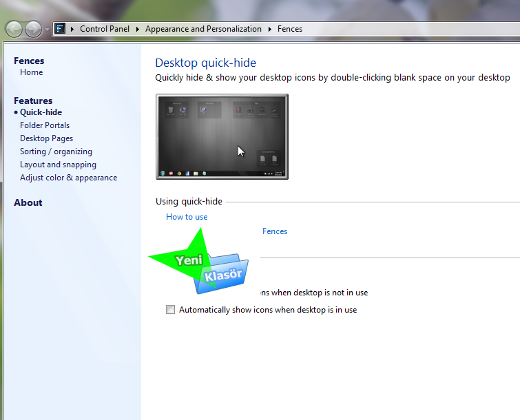Click the Back navigation arrow button
The width and height of the screenshot is (520, 420).
coord(14,29)
